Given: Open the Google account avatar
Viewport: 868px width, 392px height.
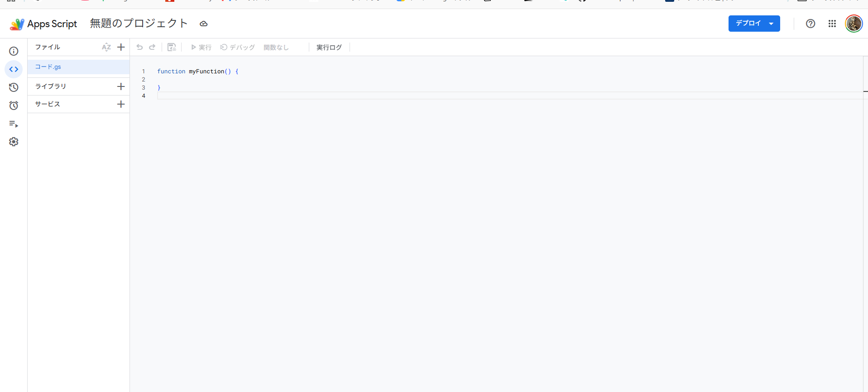Looking at the screenshot, I should pos(854,24).
